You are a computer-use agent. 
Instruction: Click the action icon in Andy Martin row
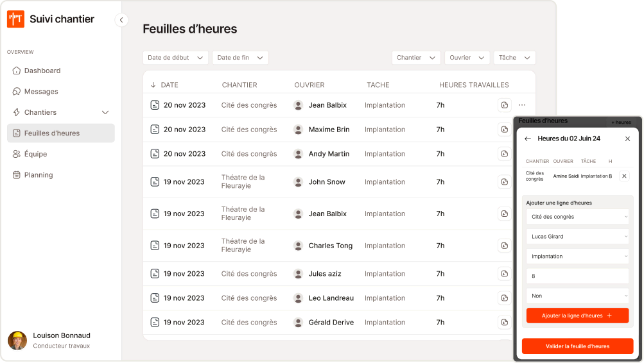(x=505, y=154)
